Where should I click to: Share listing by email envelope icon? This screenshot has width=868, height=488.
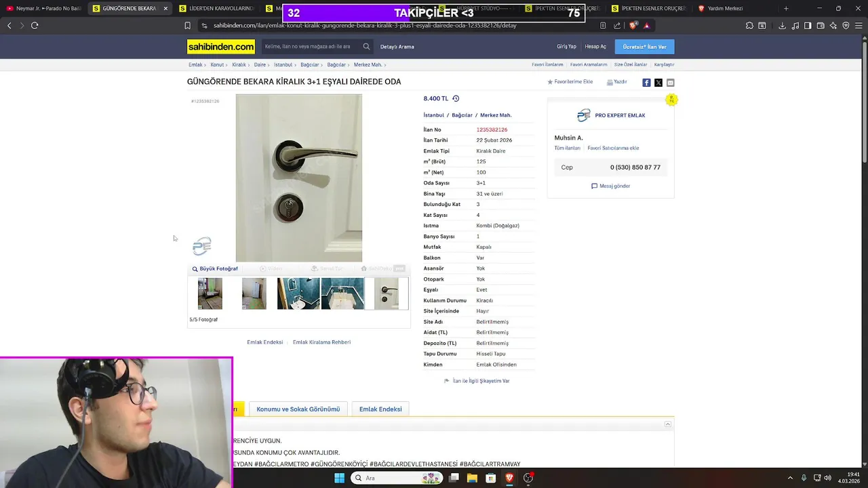[671, 83]
